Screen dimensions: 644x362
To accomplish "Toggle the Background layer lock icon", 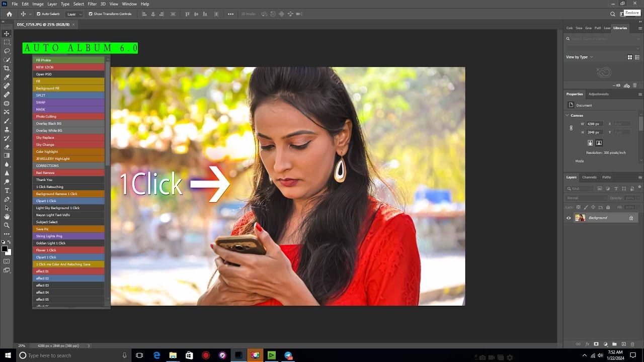I will pyautogui.click(x=631, y=218).
